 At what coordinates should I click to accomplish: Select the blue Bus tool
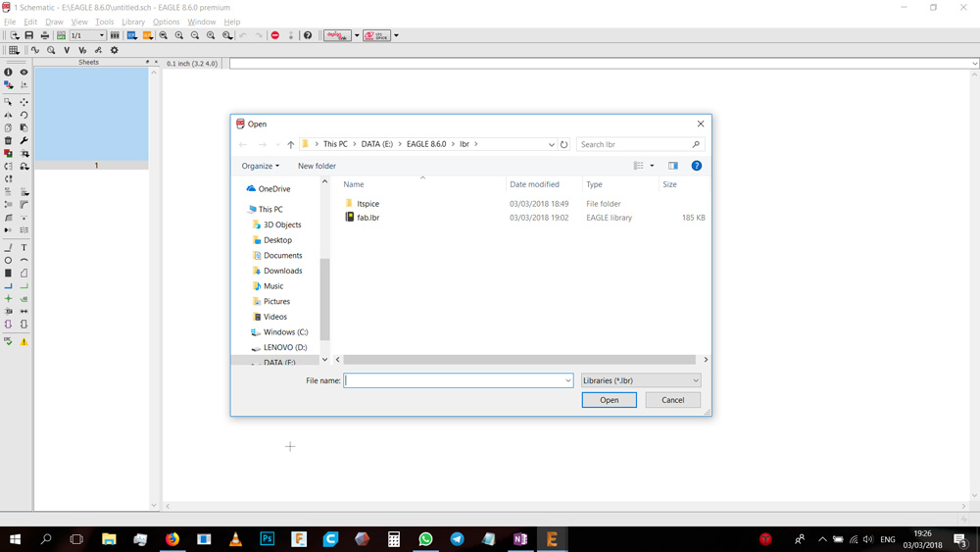(x=8, y=286)
